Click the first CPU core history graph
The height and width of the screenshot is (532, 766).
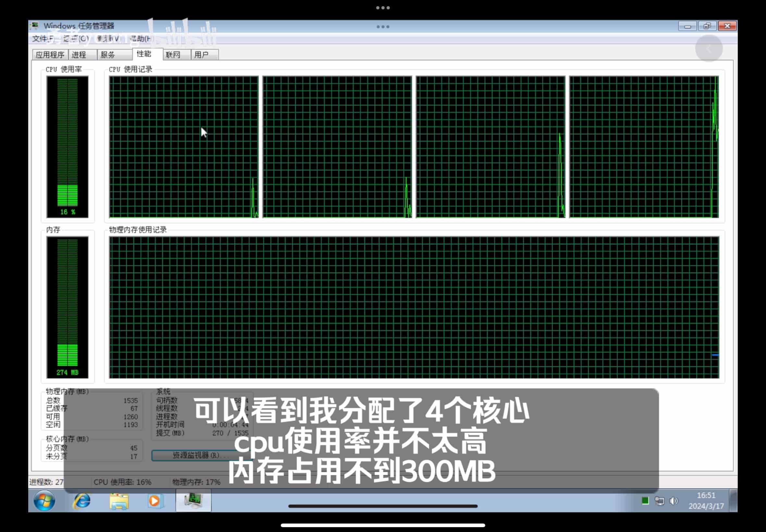(184, 147)
